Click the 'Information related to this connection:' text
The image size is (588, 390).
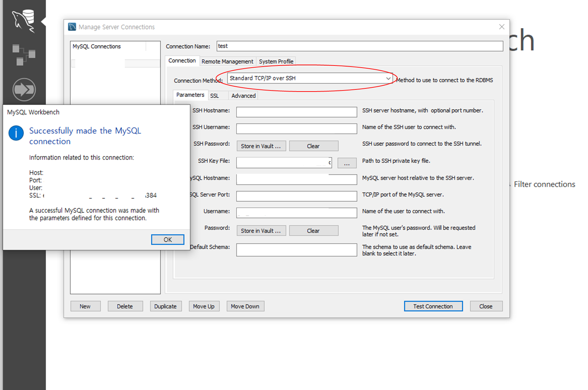(81, 157)
